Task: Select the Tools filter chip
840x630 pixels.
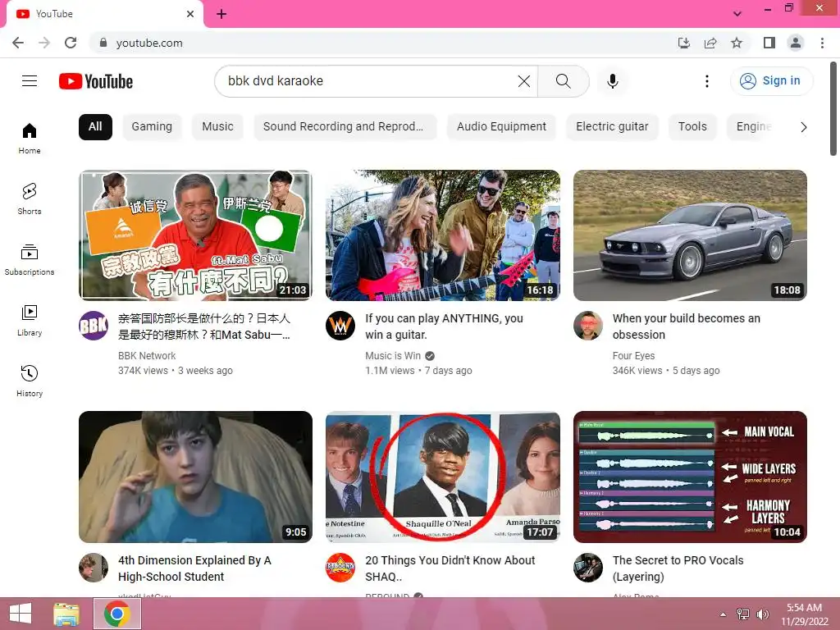Action: 692,127
